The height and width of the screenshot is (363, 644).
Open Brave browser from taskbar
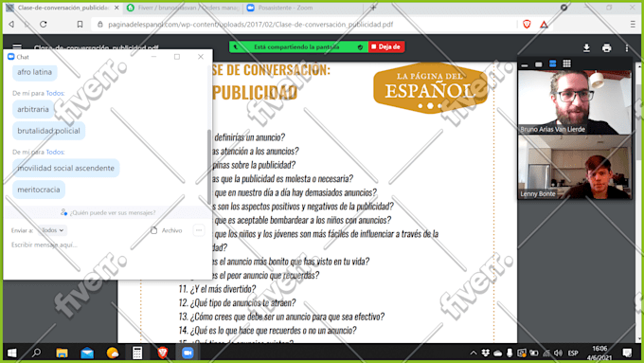163,353
